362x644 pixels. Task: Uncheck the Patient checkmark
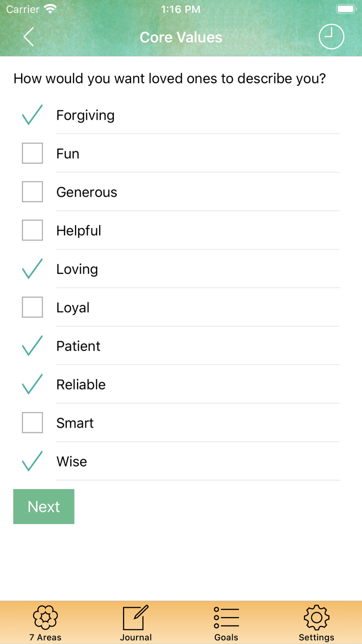(x=32, y=346)
